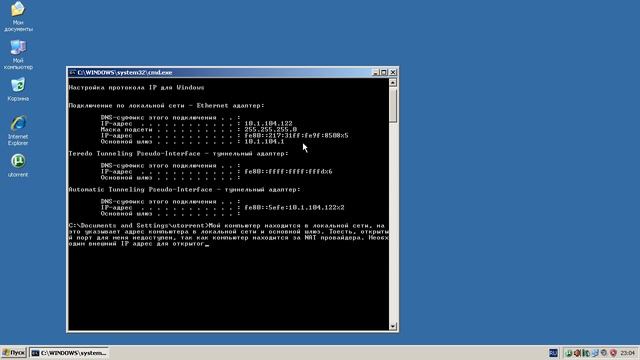The width and height of the screenshot is (640, 360).
Task: Click the C:\Documents and Settings\utorrent prompt
Action: (x=138, y=225)
